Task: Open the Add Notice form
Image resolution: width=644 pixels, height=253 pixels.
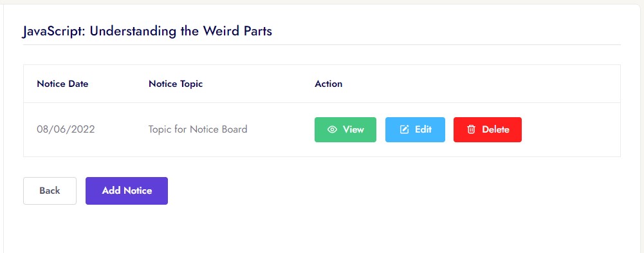Action: click(x=127, y=191)
